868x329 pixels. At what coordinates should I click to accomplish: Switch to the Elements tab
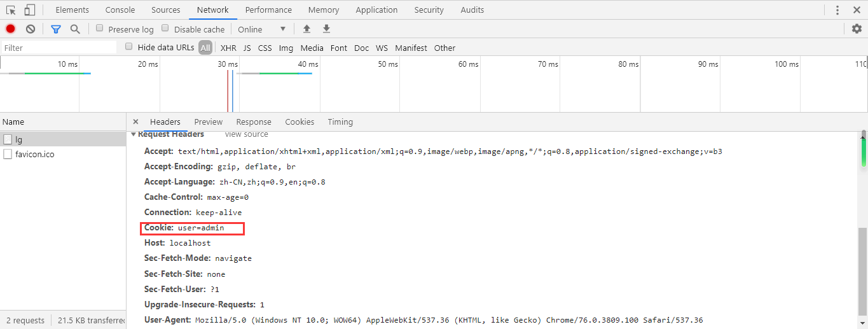[72, 10]
